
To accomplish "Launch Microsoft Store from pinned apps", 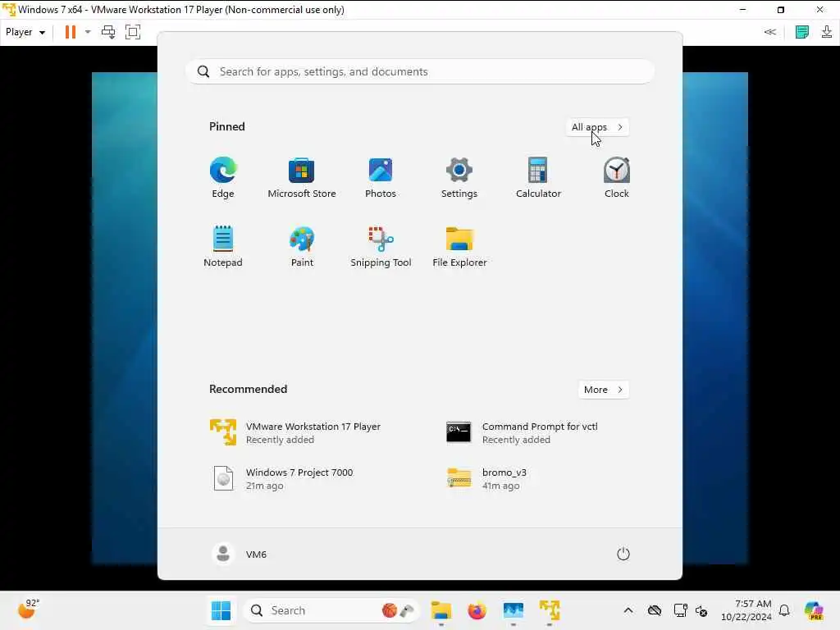I will tap(302, 178).
